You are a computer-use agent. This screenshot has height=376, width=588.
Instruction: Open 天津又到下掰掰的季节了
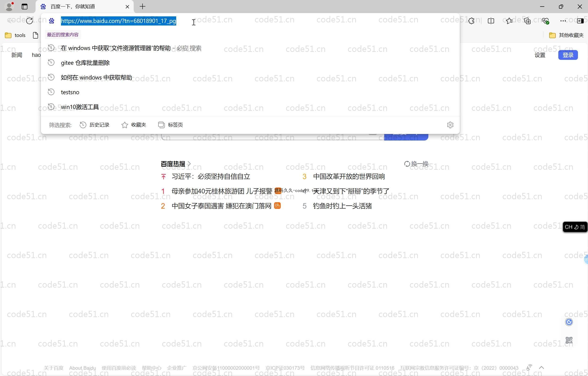pos(351,191)
